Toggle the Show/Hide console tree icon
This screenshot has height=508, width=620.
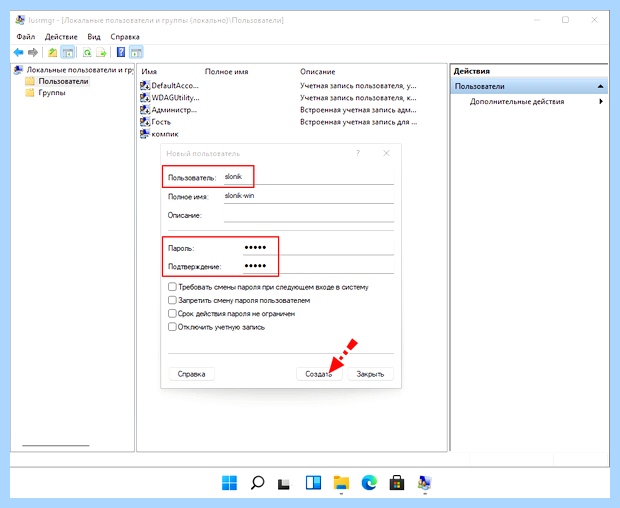[x=68, y=52]
